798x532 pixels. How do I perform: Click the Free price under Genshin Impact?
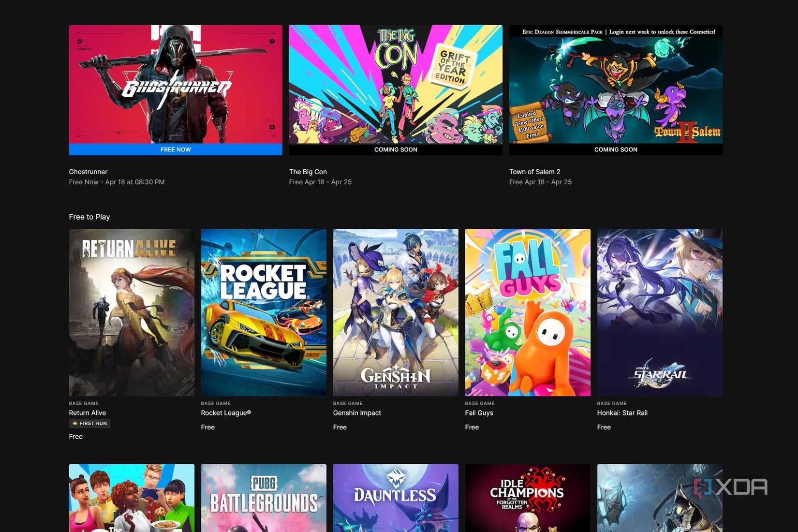coord(340,427)
